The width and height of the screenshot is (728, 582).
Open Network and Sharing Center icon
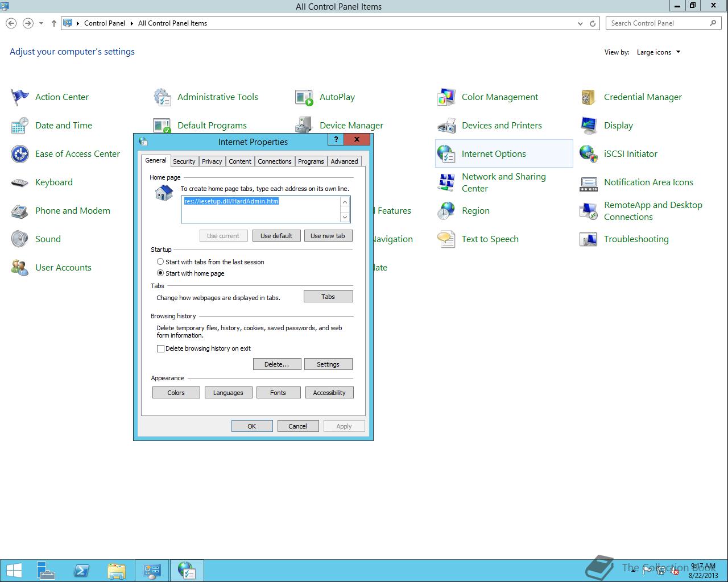[446, 182]
